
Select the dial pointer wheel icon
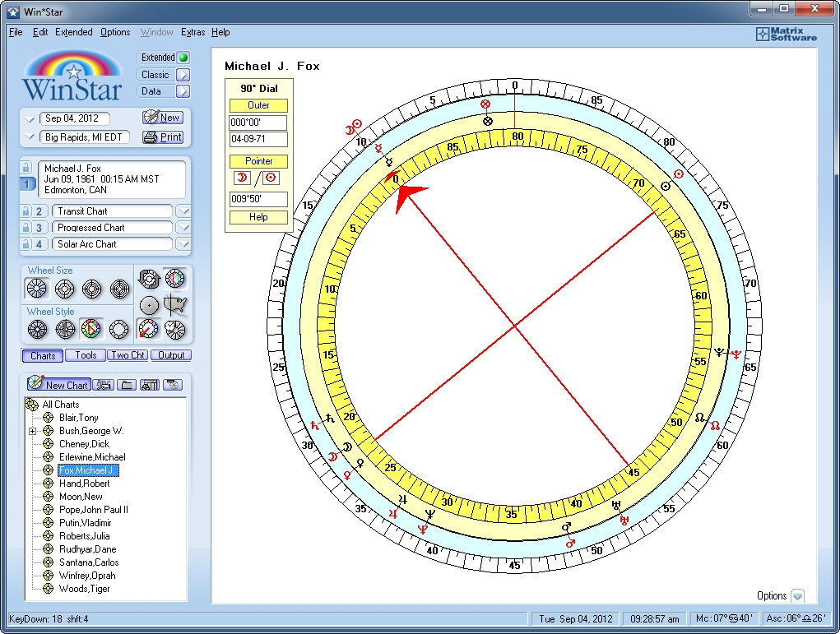tap(148, 329)
